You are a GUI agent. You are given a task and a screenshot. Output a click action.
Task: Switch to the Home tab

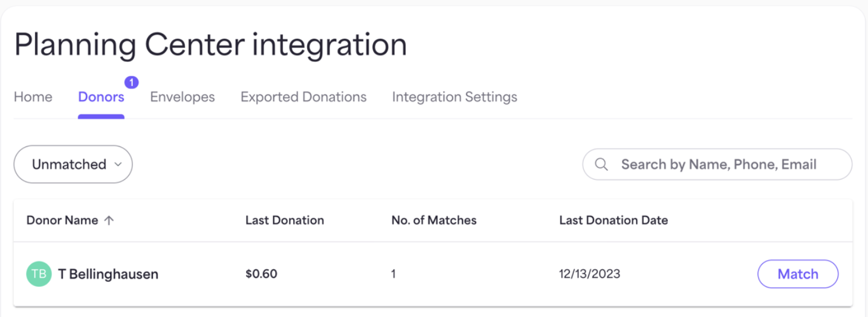[x=33, y=97]
